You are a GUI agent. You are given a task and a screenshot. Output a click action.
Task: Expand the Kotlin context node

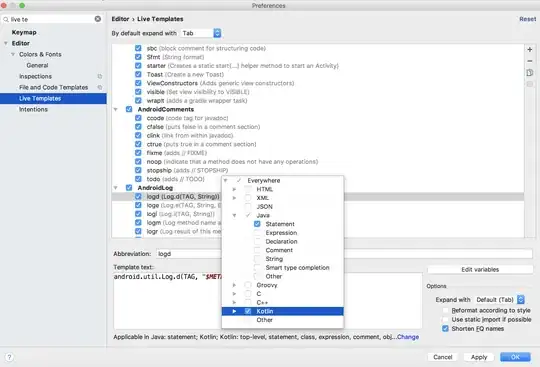234,311
